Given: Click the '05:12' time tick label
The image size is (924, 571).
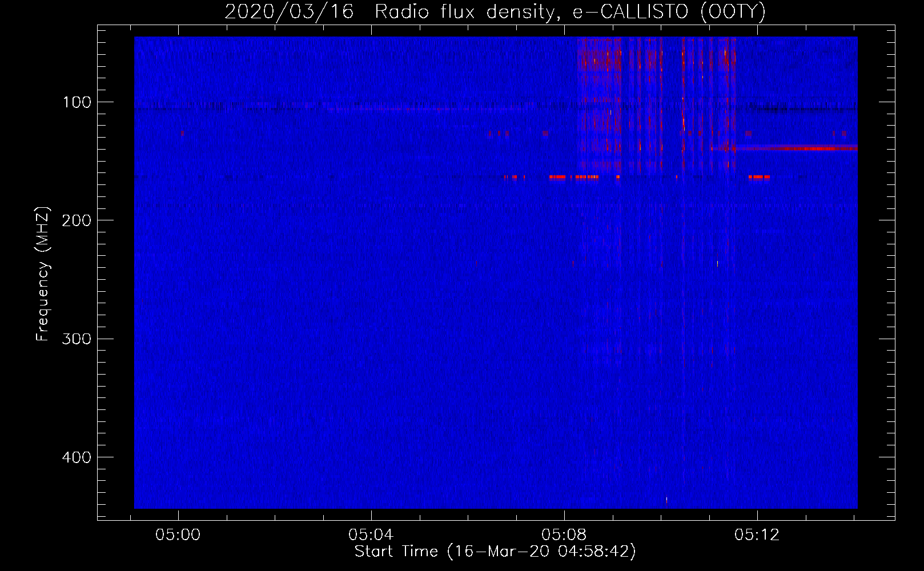Looking at the screenshot, I should pyautogui.click(x=757, y=535).
